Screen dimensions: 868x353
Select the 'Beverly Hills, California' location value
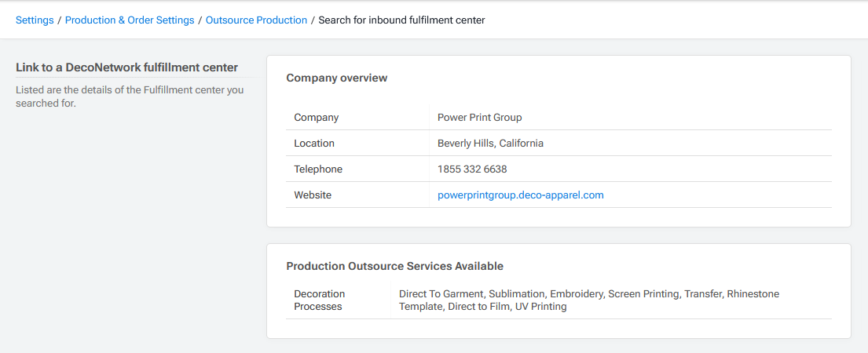tap(490, 143)
